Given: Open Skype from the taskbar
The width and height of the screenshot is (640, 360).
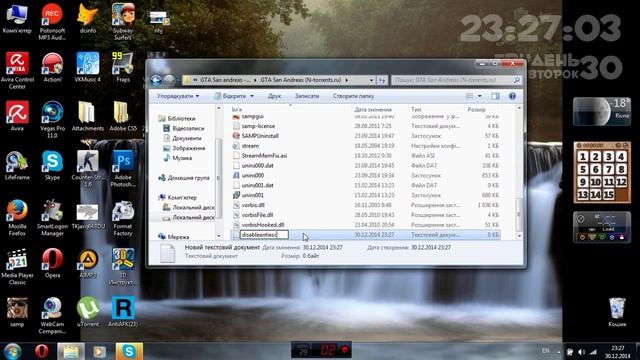Looking at the screenshot, I should 129,351.
